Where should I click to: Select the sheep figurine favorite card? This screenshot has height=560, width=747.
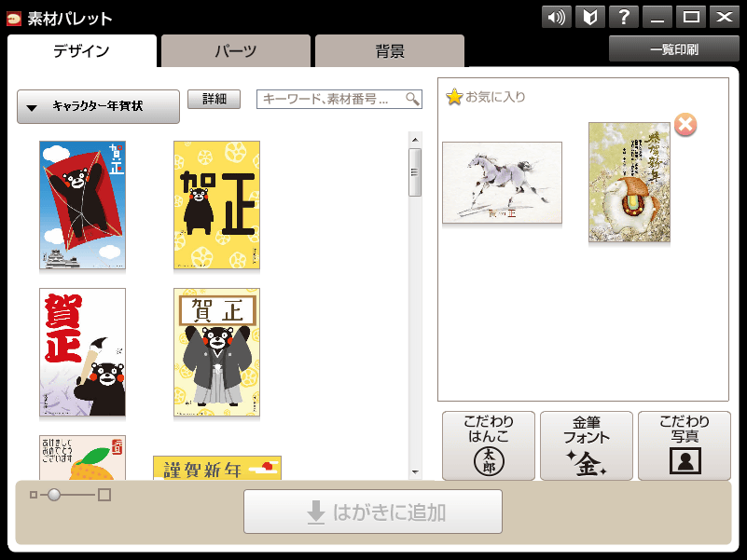(629, 183)
